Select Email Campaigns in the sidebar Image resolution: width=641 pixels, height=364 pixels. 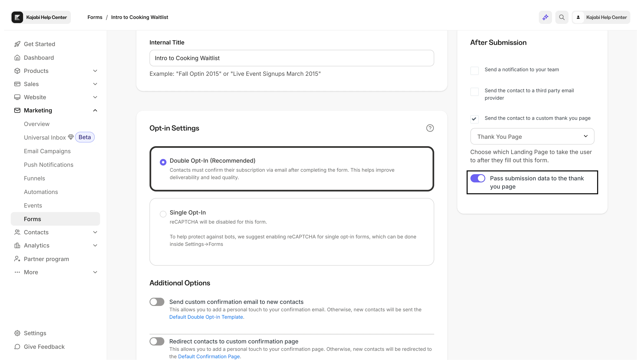(x=47, y=151)
